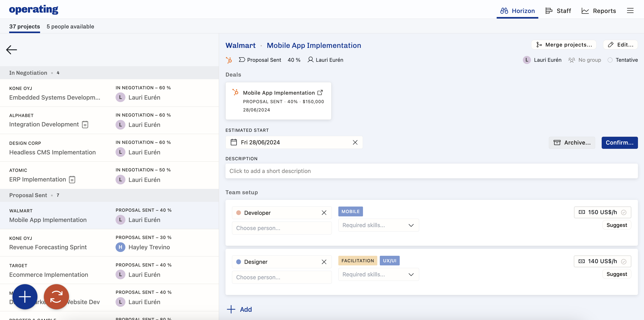Click the HubSpot icon beside Proposal Sent
Screen dimensions: 644x320
pyautogui.click(x=229, y=60)
